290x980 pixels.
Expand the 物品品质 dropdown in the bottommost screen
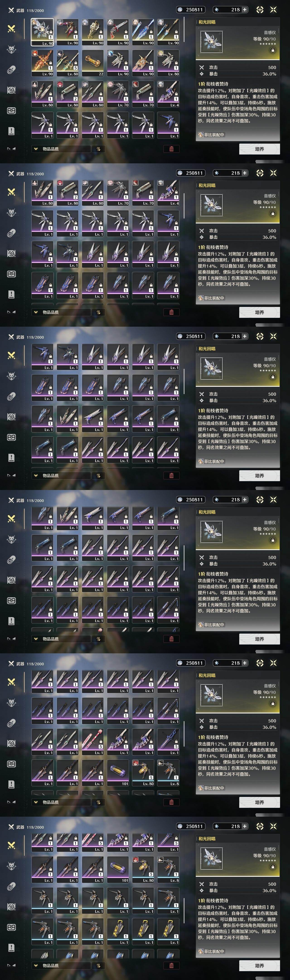click(61, 965)
